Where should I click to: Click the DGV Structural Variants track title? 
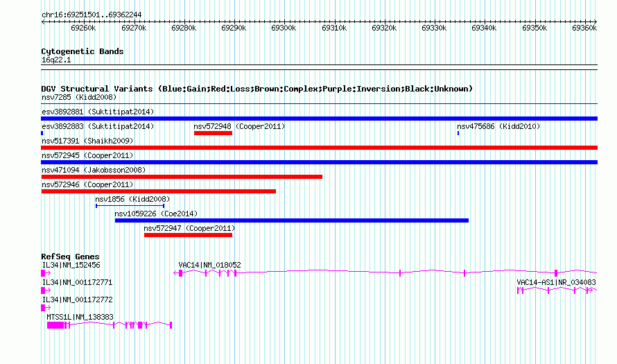[257, 89]
